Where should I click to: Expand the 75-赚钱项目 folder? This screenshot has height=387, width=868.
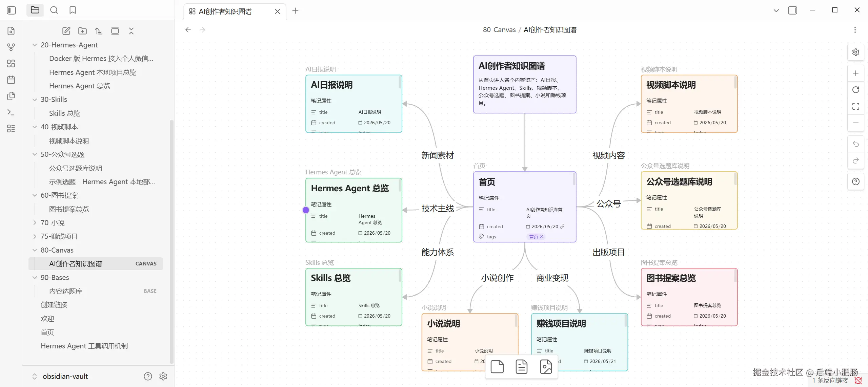point(35,236)
